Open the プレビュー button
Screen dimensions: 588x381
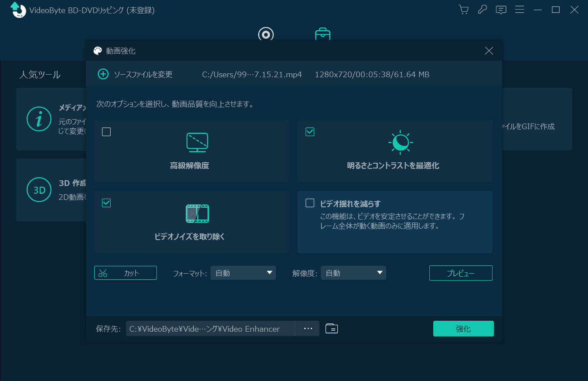tap(460, 272)
